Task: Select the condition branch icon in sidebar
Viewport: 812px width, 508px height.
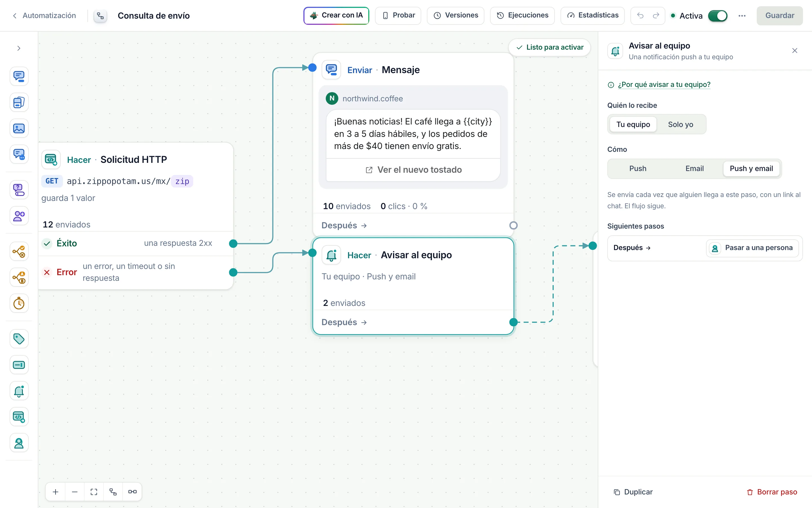Action: pyautogui.click(x=19, y=251)
